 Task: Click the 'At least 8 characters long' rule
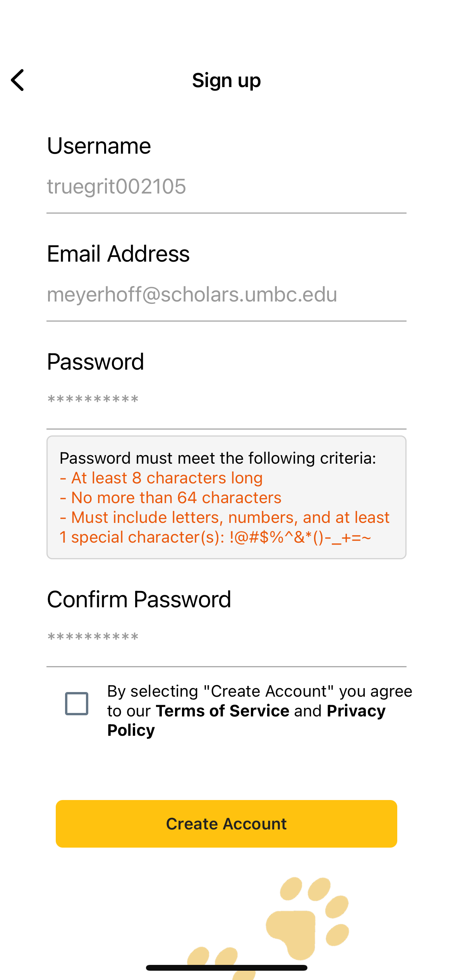click(166, 478)
